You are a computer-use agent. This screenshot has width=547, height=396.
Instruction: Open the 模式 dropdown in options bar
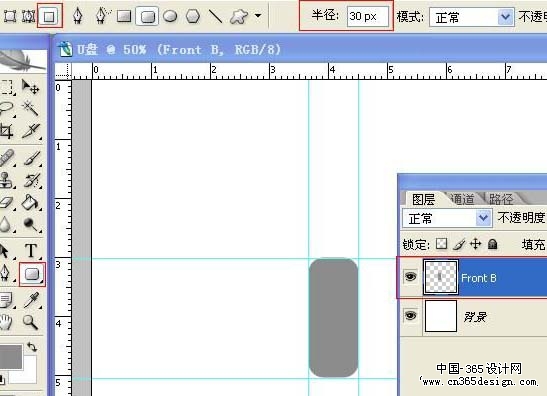[472, 17]
